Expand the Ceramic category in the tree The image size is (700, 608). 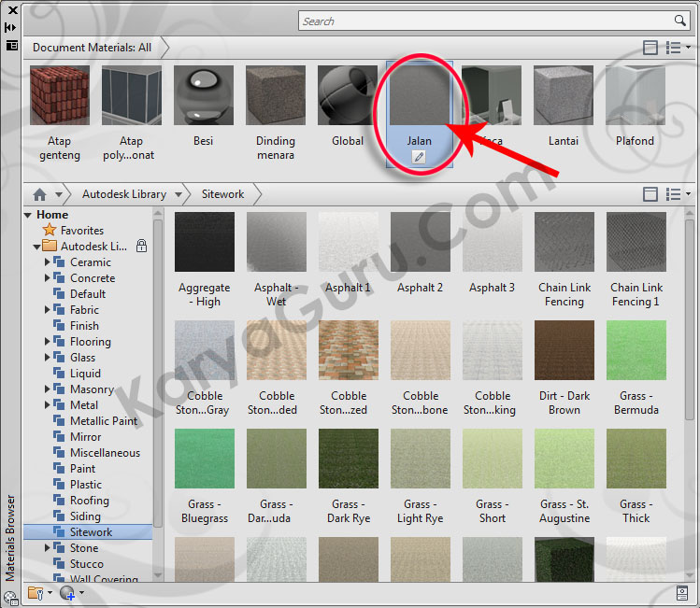48,262
